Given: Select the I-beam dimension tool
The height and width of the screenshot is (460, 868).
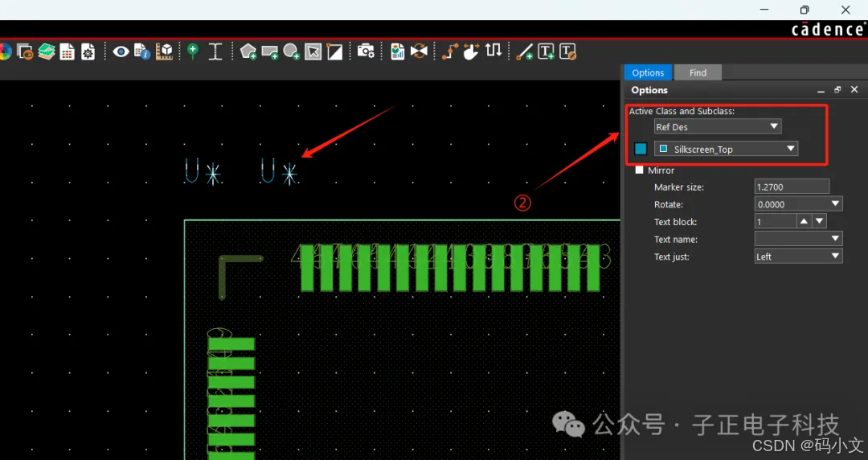Looking at the screenshot, I should pyautogui.click(x=215, y=52).
